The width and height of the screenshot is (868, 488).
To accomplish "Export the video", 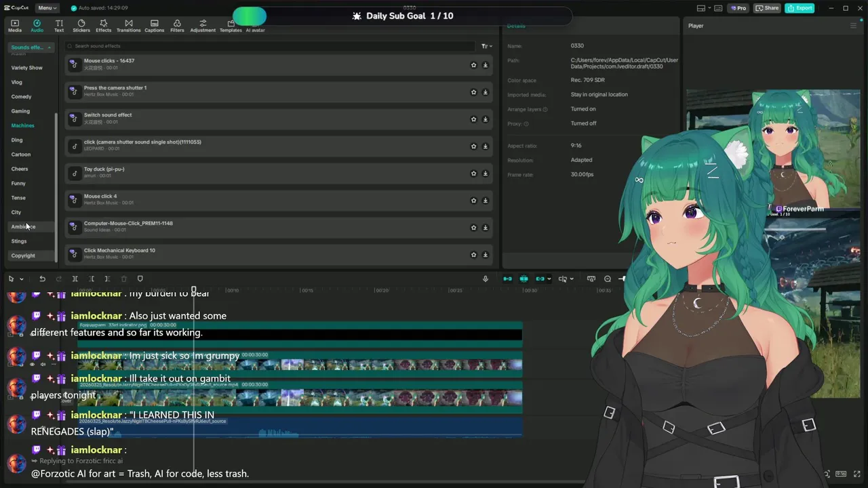I will pos(800,8).
